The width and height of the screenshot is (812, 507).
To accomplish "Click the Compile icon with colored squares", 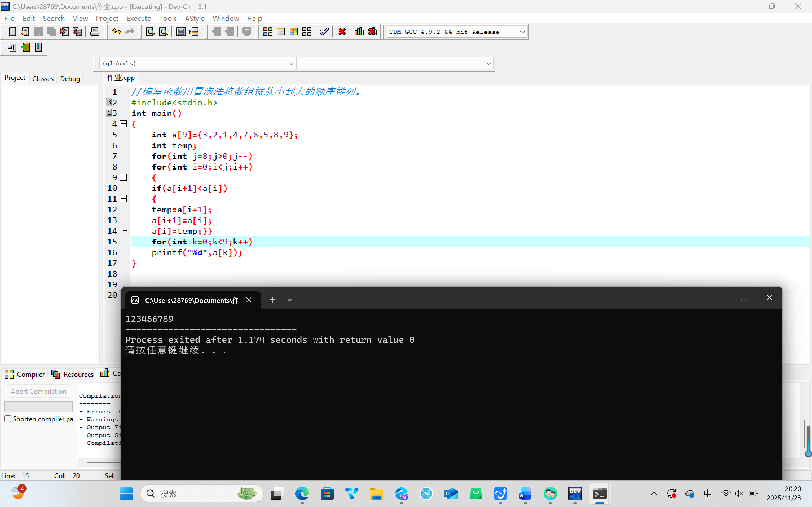I will [x=267, y=32].
